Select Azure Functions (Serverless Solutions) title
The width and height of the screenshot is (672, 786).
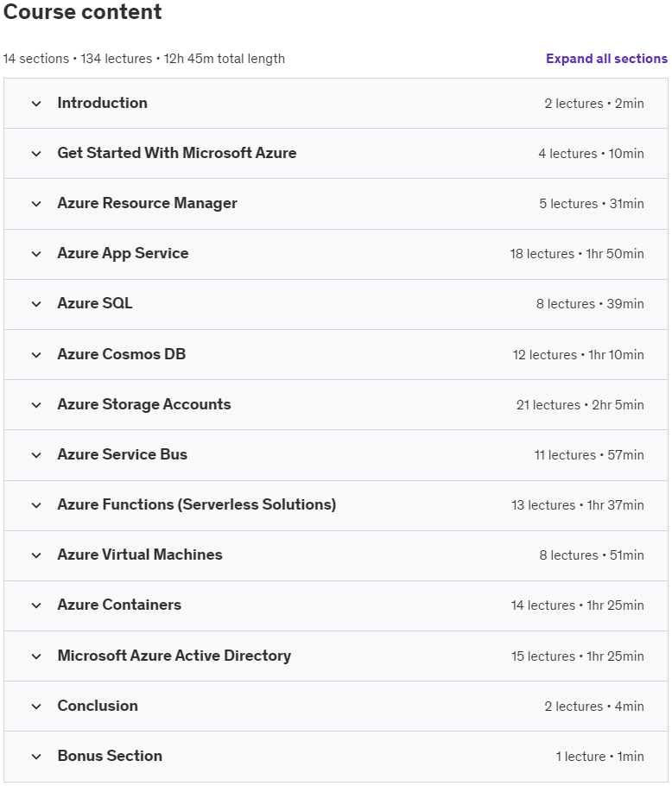click(196, 504)
